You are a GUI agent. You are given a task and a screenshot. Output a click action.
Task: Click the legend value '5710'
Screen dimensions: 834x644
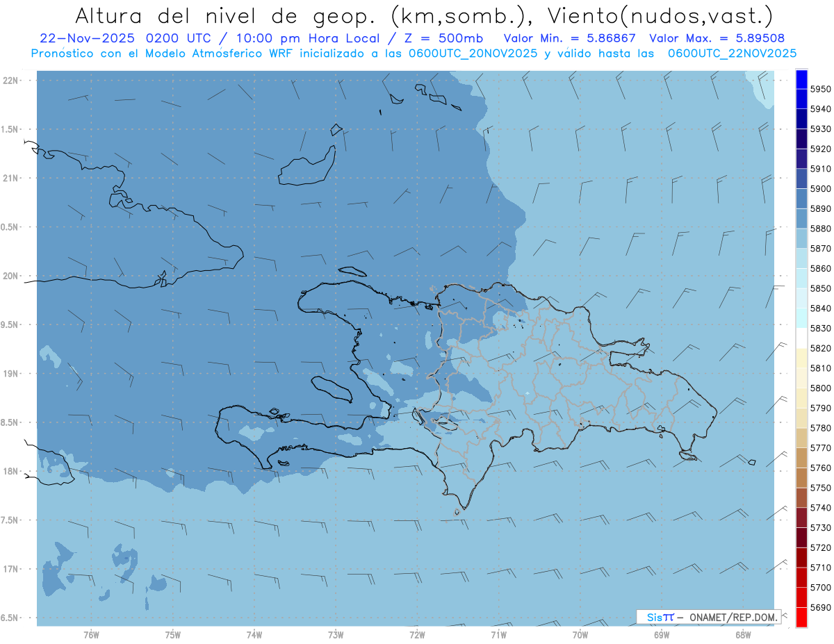[820, 568]
